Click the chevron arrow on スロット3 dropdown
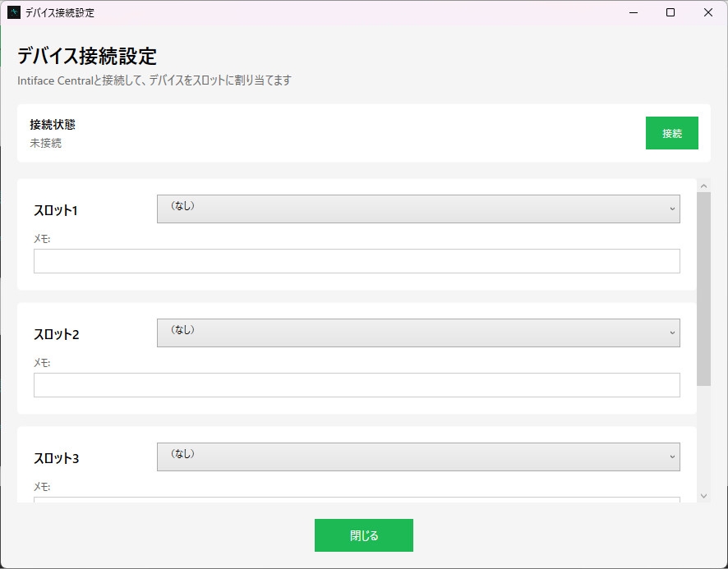Viewport: 728px width, 569px height. point(672,457)
